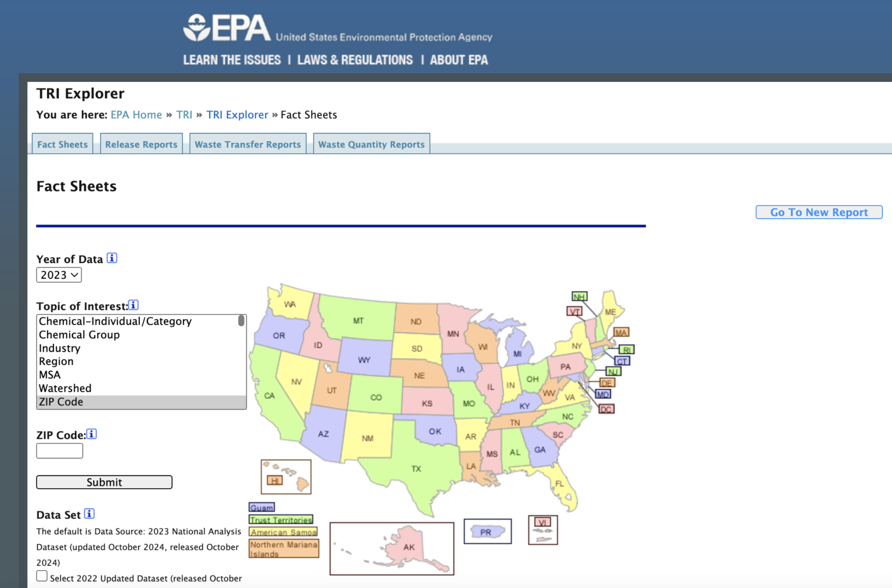Select Watershed in topic list
This screenshot has width=892, height=588.
pos(137,388)
